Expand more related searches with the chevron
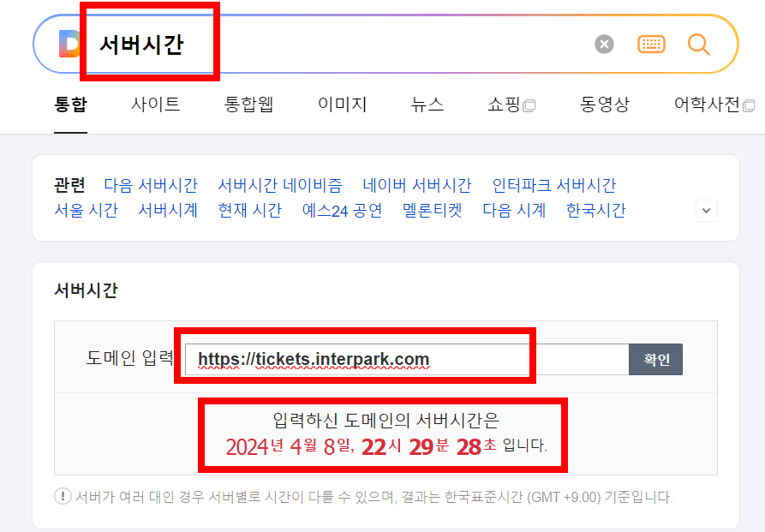765x532 pixels. 706,210
